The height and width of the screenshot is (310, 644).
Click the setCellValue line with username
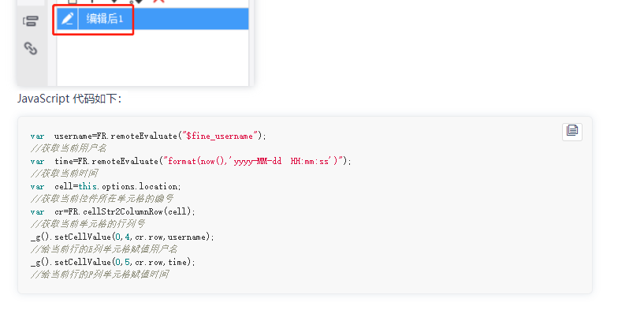[x=122, y=237]
